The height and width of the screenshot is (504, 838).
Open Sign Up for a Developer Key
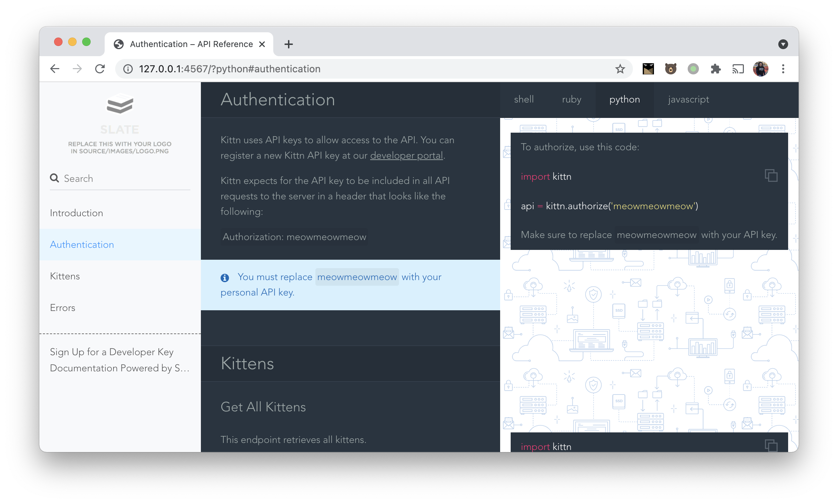point(112,352)
